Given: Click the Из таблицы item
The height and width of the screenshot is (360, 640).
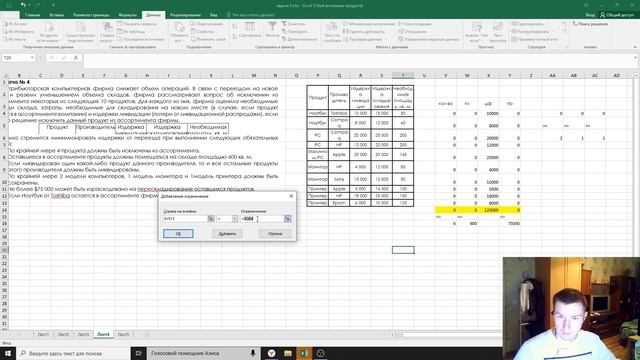Looking at the screenshot, I should point(131,31).
